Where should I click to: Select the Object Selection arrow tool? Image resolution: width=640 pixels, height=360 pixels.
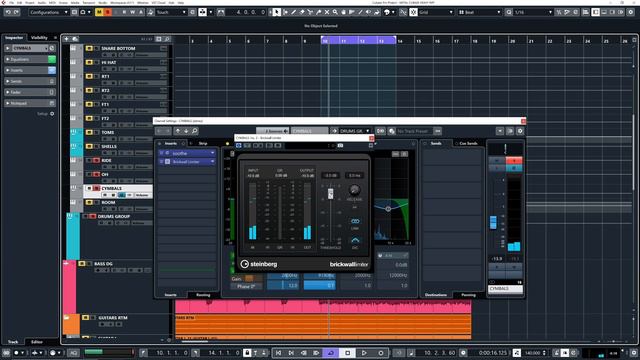coord(276,12)
